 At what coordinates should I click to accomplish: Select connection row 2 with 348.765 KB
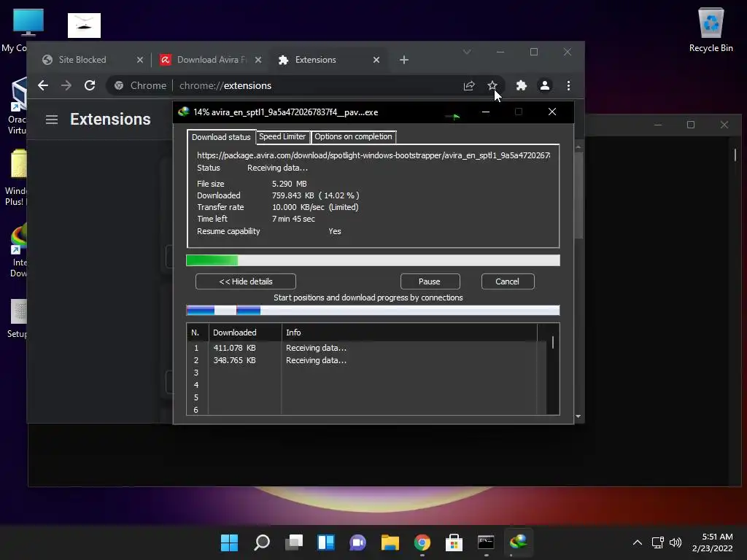(x=367, y=360)
